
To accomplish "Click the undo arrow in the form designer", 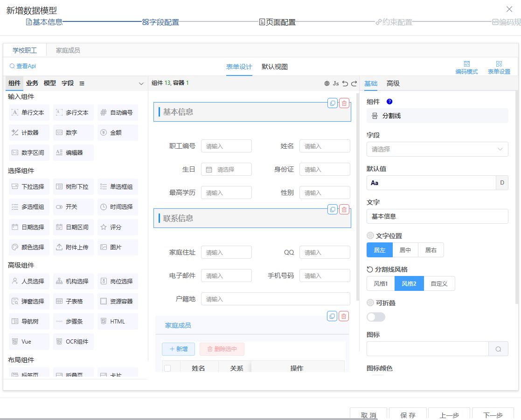I will [x=345, y=83].
